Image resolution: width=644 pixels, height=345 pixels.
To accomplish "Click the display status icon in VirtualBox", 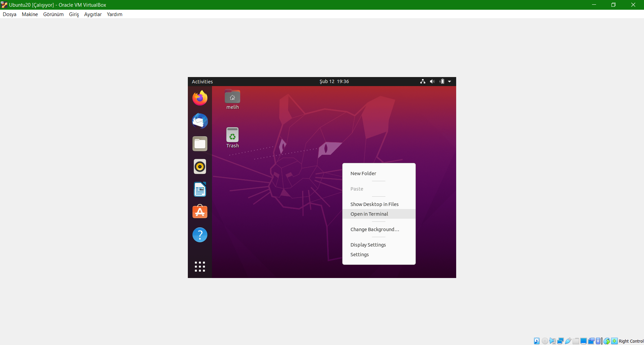I will click(584, 341).
